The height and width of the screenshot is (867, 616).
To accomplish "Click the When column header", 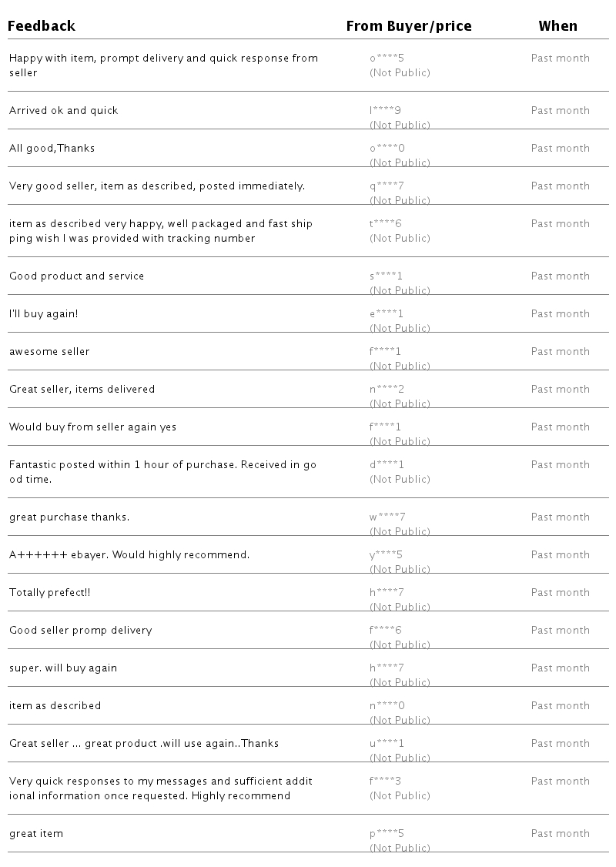I will point(557,26).
